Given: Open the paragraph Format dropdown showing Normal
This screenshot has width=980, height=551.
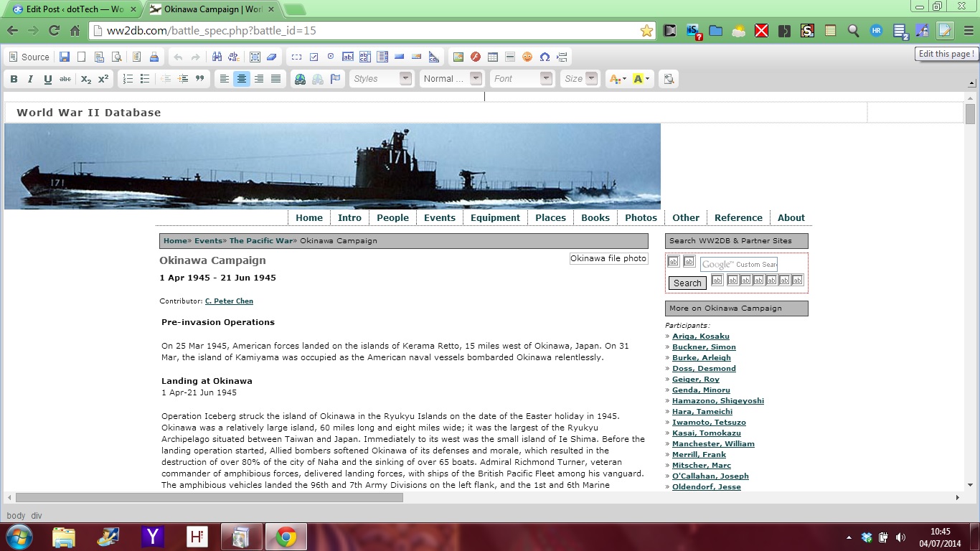Looking at the screenshot, I should [451, 79].
